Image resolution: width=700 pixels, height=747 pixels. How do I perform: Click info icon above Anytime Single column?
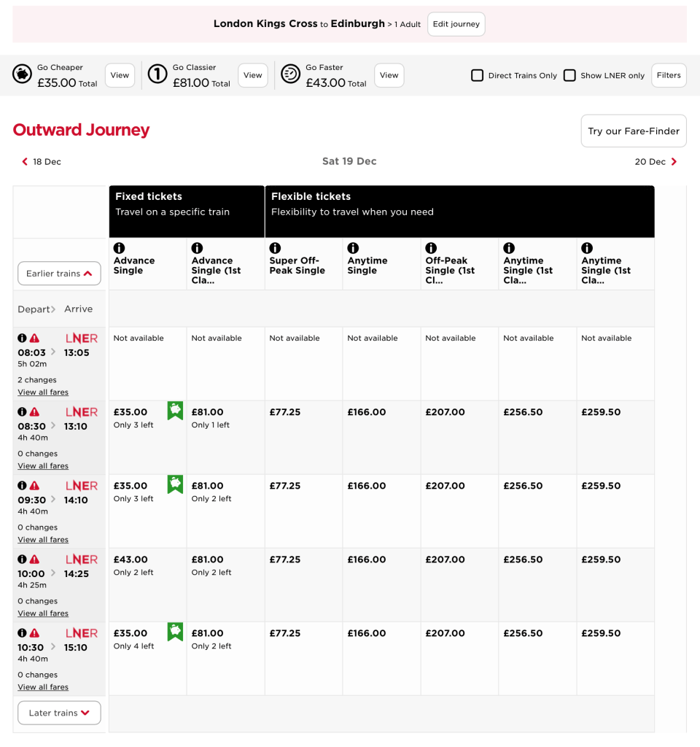pyautogui.click(x=353, y=248)
